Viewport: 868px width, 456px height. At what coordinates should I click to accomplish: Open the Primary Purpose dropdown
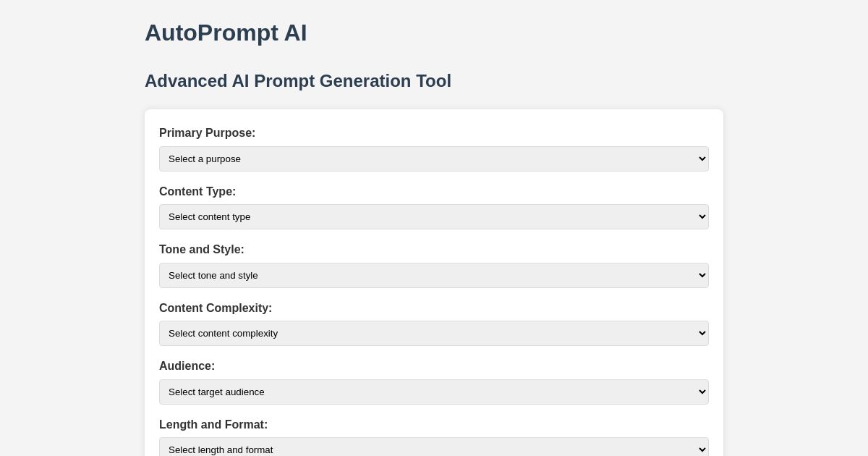[x=433, y=159]
